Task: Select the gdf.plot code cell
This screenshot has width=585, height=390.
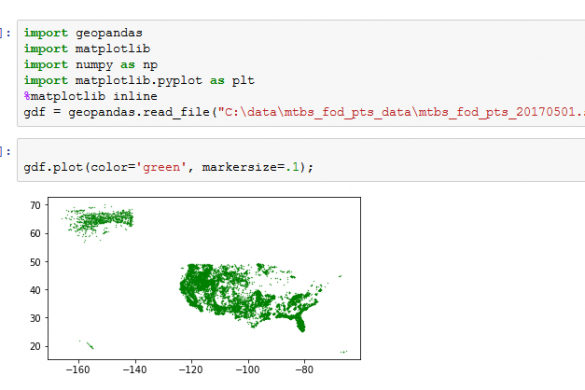Action: point(301,160)
